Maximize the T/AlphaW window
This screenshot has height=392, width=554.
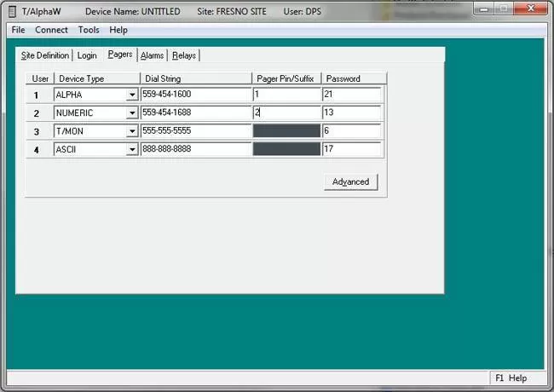[x=504, y=9]
